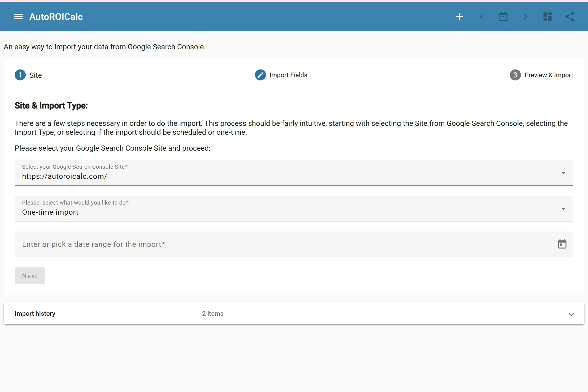Open the One-time import dropdown
Image resolution: width=588 pixels, height=392 pixels.
pos(294,208)
